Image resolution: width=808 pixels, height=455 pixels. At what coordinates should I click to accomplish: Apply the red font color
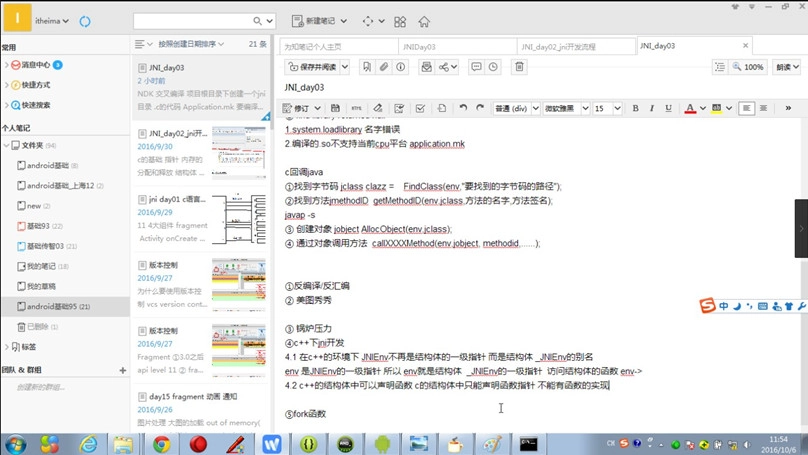coord(690,108)
